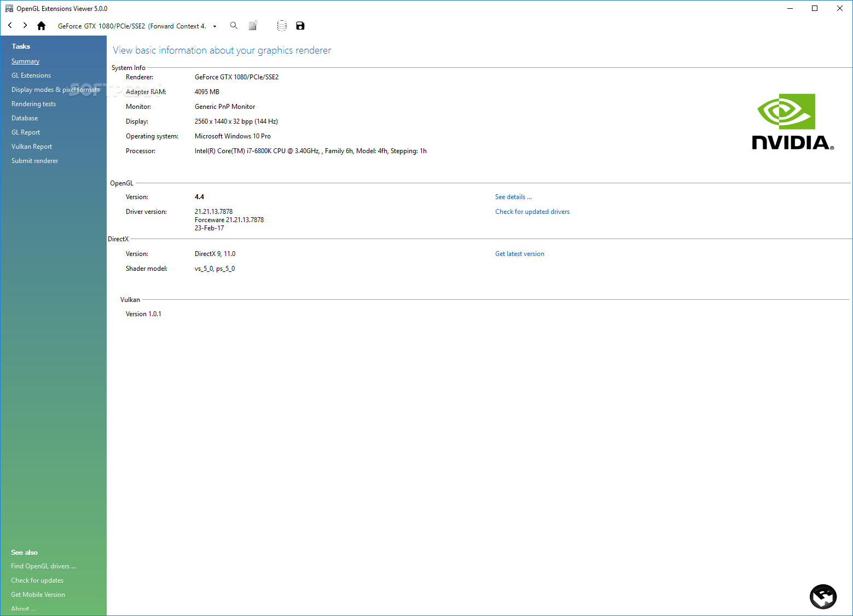Click Submit renderer

click(x=35, y=161)
